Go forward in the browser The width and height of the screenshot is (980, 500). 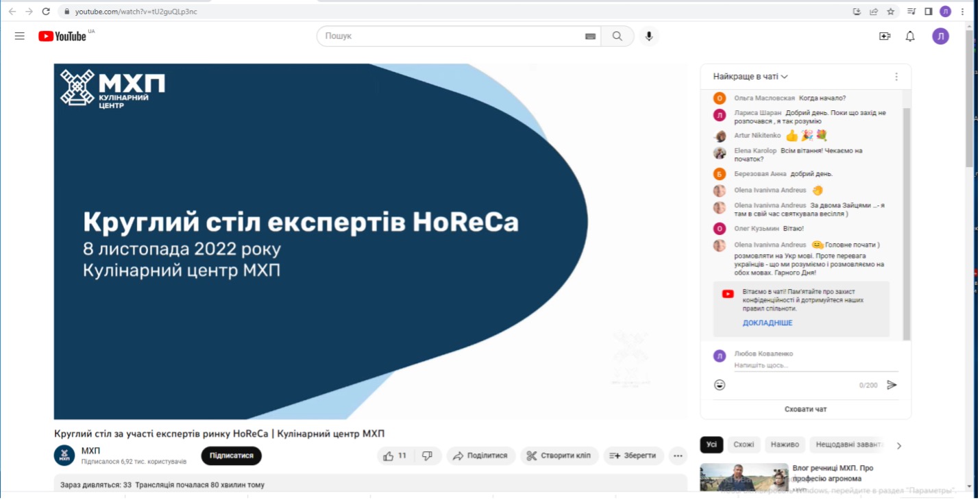point(29,11)
